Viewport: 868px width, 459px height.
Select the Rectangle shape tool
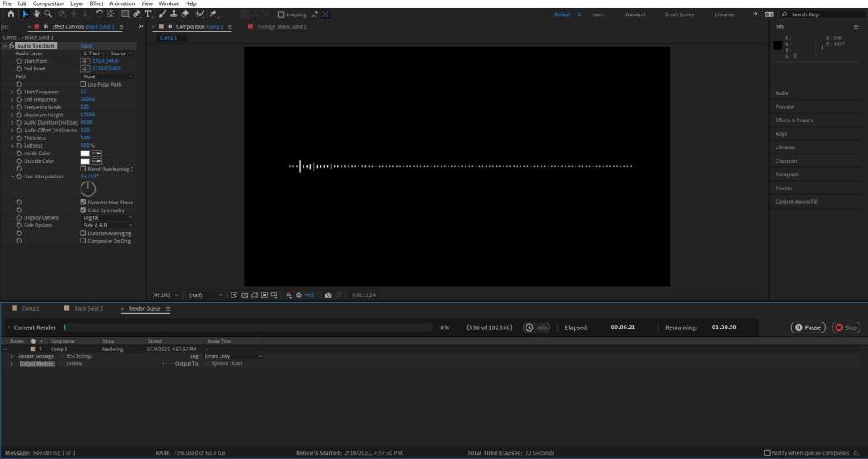[125, 14]
